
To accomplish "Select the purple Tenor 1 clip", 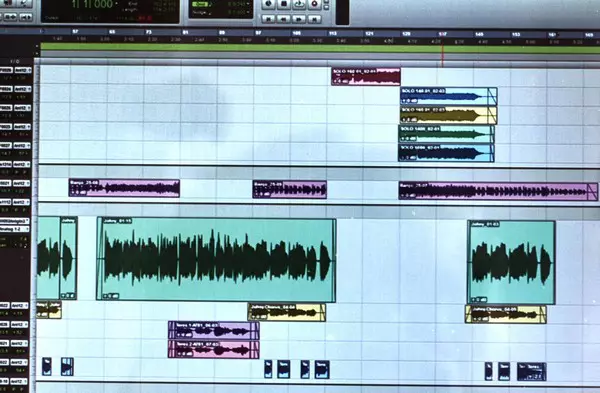I will (214, 330).
